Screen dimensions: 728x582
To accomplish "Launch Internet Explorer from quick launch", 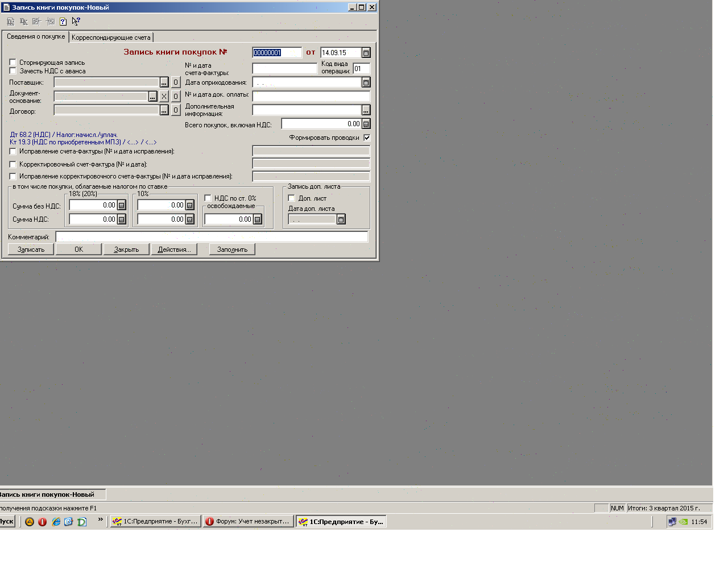I will (56, 522).
